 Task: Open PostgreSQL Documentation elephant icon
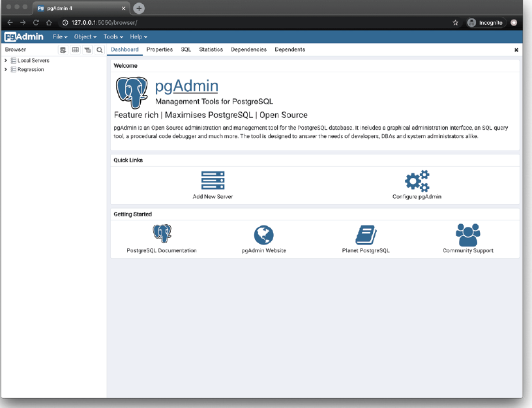[x=162, y=233]
